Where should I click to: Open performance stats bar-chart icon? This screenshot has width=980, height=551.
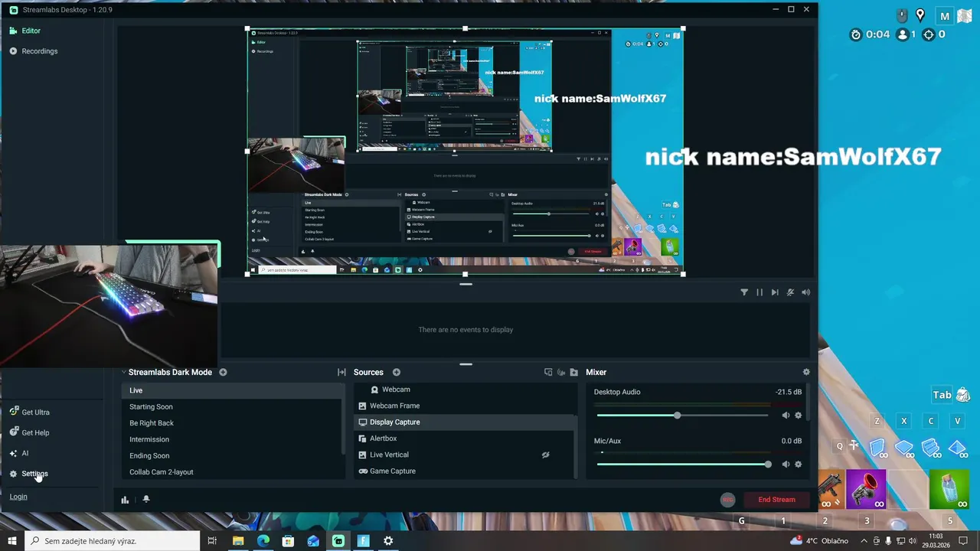tap(125, 500)
